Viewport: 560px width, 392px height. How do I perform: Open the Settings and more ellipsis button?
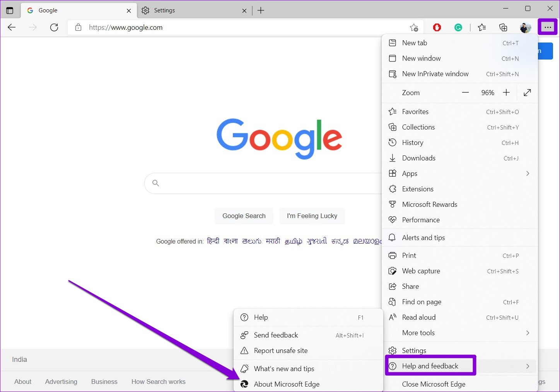(548, 27)
